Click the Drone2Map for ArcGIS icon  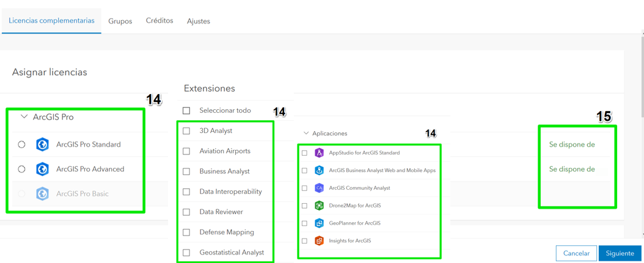click(x=320, y=206)
